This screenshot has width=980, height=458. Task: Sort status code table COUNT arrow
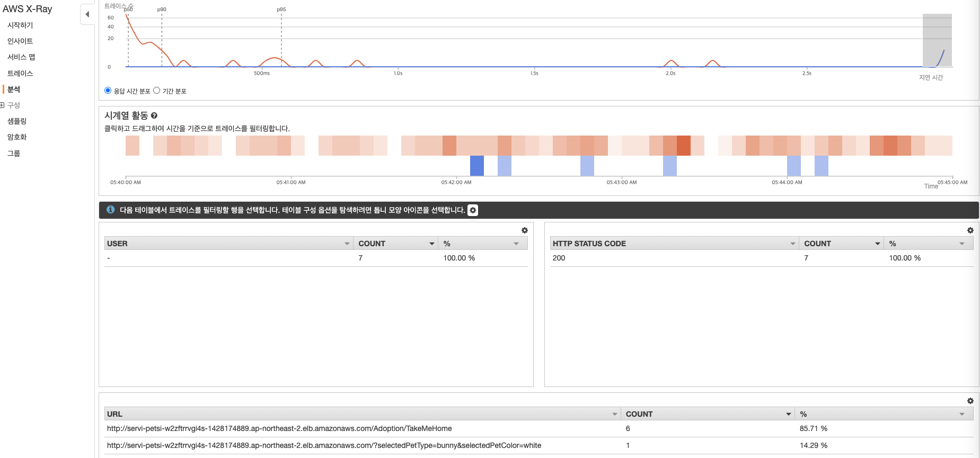(x=878, y=244)
